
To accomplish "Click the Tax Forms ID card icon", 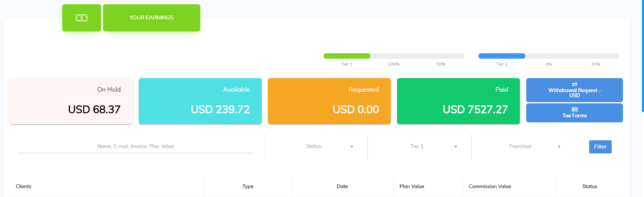I will [x=574, y=110].
